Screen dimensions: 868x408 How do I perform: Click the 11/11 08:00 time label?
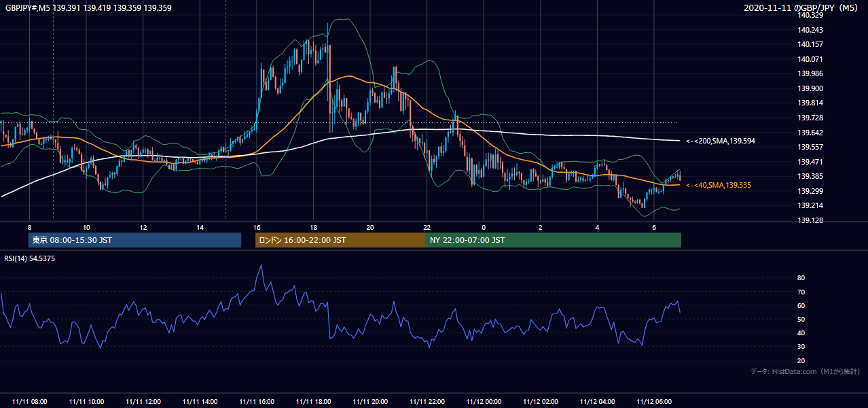tap(29, 402)
